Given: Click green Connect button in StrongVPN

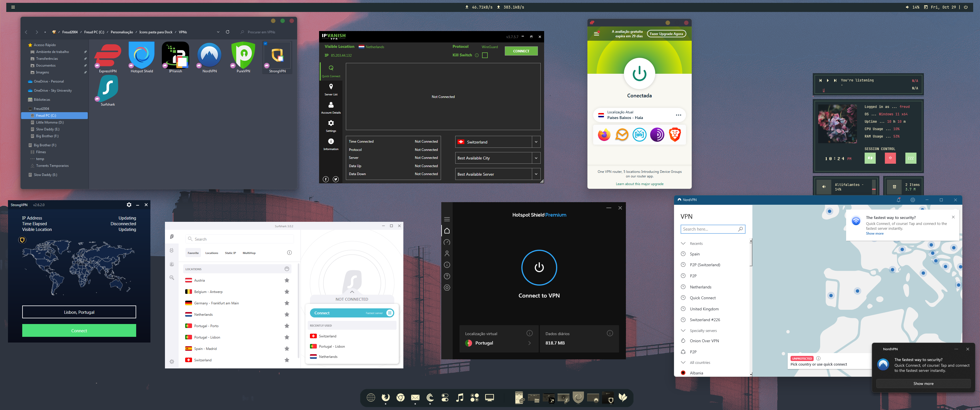Looking at the screenshot, I should 79,331.
